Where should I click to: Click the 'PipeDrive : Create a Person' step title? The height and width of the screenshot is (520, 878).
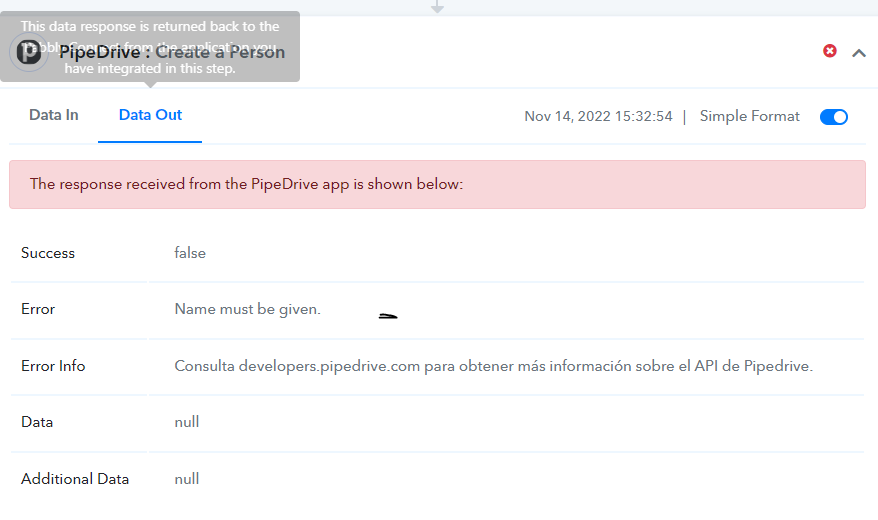coord(172,52)
